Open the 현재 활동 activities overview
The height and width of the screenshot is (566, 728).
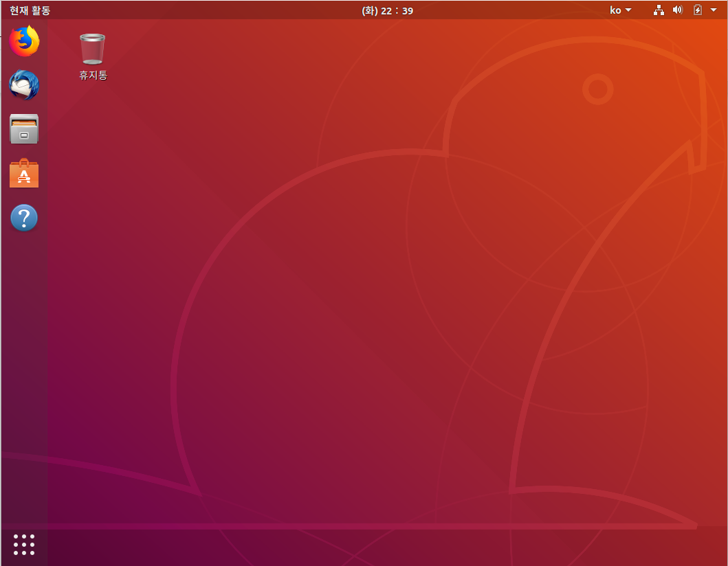[30, 10]
